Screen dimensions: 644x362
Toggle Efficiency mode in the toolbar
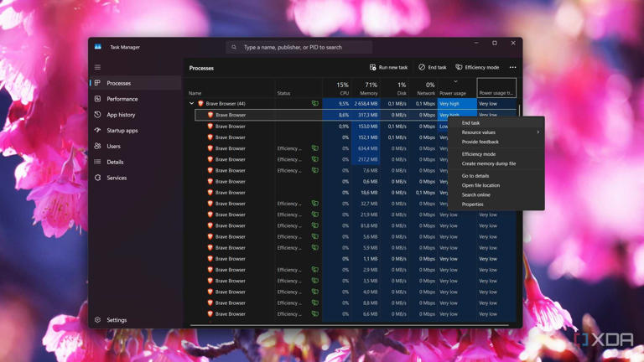[476, 67]
